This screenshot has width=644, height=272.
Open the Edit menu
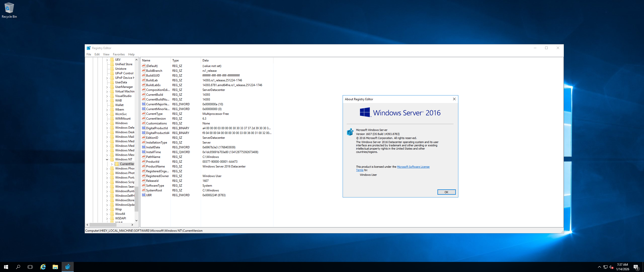[x=97, y=54]
